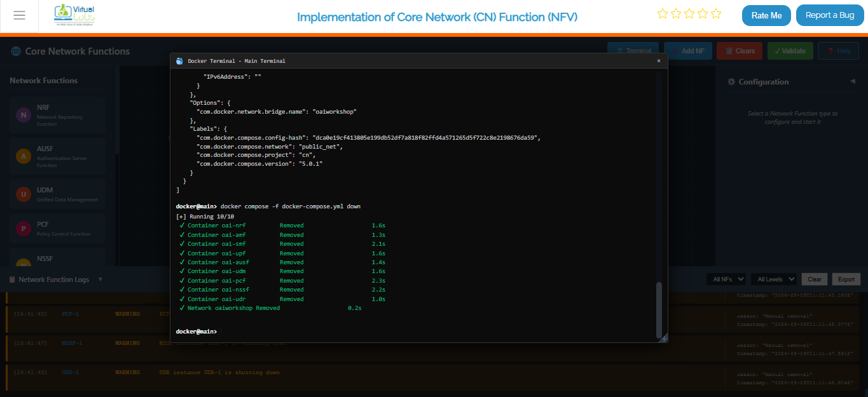The height and width of the screenshot is (397, 868).
Task: Click the PCF-1 log source link
Action: (x=70, y=314)
